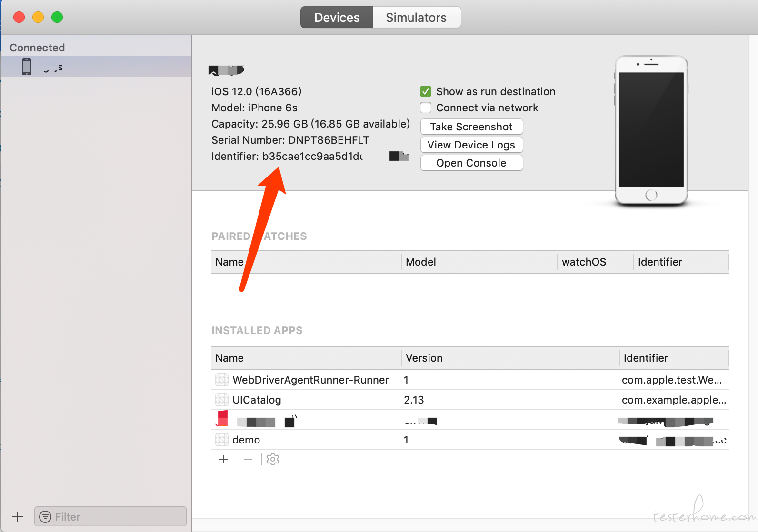The height and width of the screenshot is (532, 758).
Task: Click the Take Screenshot button
Action: click(x=471, y=127)
